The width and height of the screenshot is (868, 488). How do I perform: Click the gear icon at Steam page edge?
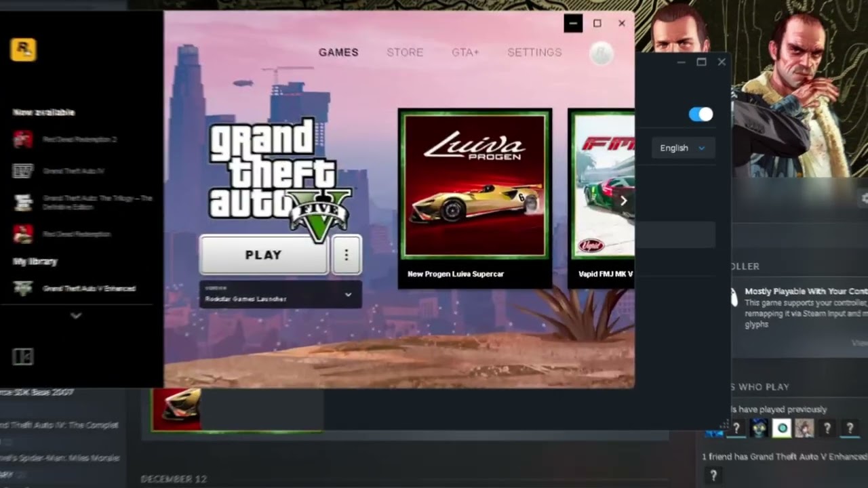tap(865, 199)
